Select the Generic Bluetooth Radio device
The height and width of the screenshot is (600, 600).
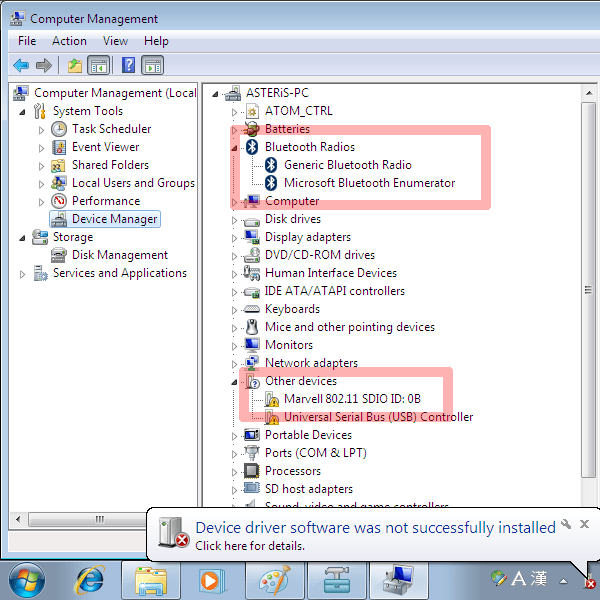[x=347, y=165]
